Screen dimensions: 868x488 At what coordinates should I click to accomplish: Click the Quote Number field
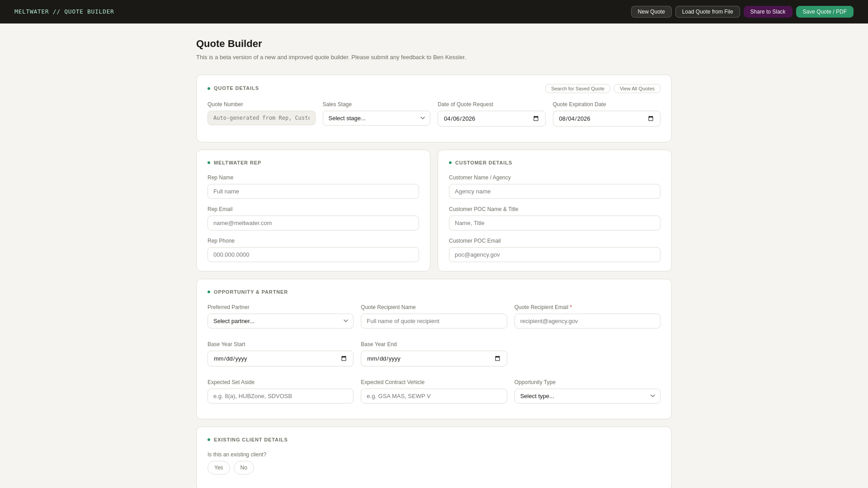261,118
